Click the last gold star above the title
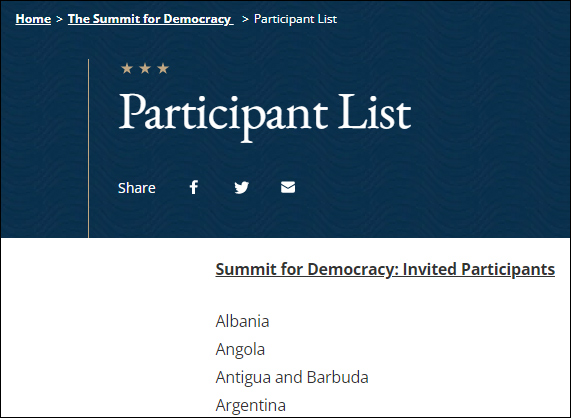This screenshot has height=418, width=571. click(163, 68)
